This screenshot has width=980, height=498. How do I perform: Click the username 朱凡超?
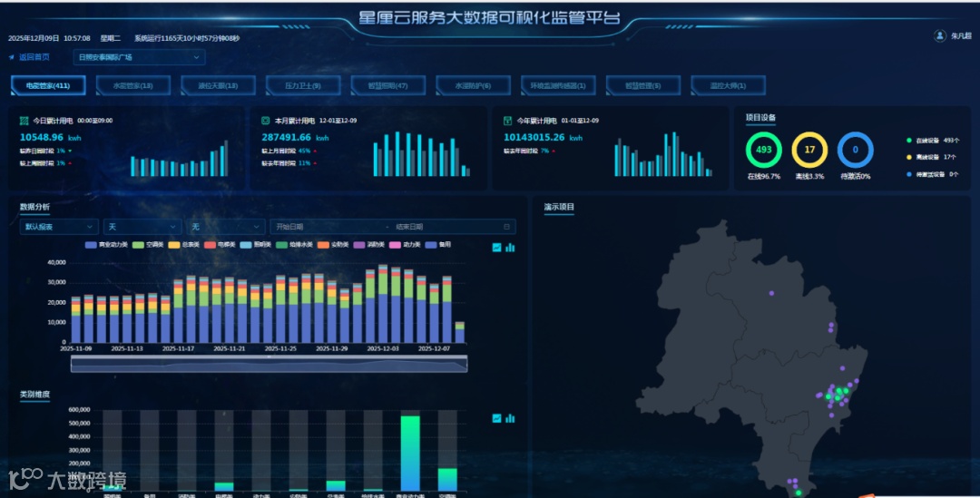(961, 36)
